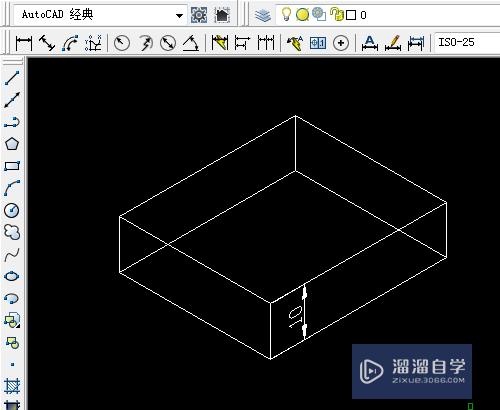
Task: Select the Point tool
Action: tap(12, 365)
